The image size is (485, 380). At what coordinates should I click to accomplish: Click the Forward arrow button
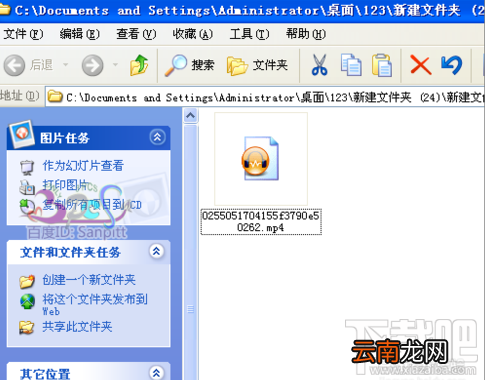(93, 65)
